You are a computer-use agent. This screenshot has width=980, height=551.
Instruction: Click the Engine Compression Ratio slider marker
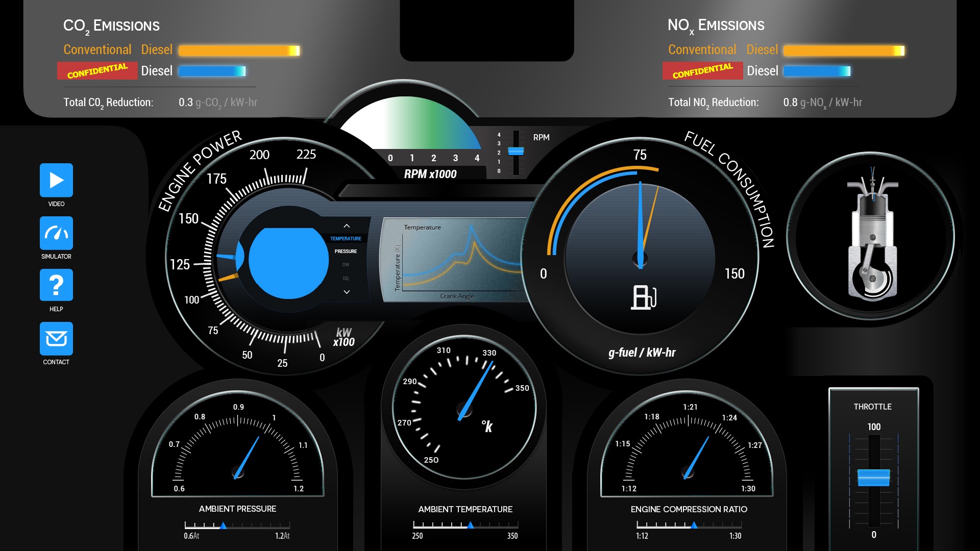[694, 525]
